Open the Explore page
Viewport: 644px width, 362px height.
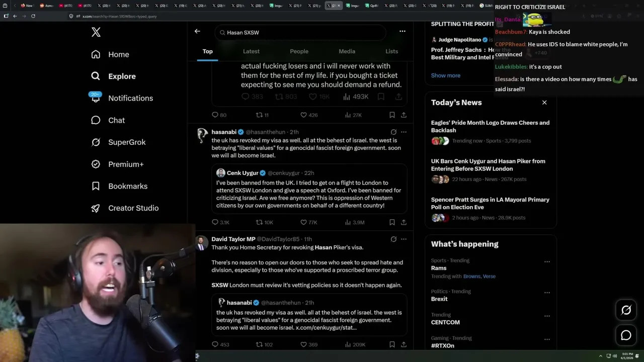113,76
